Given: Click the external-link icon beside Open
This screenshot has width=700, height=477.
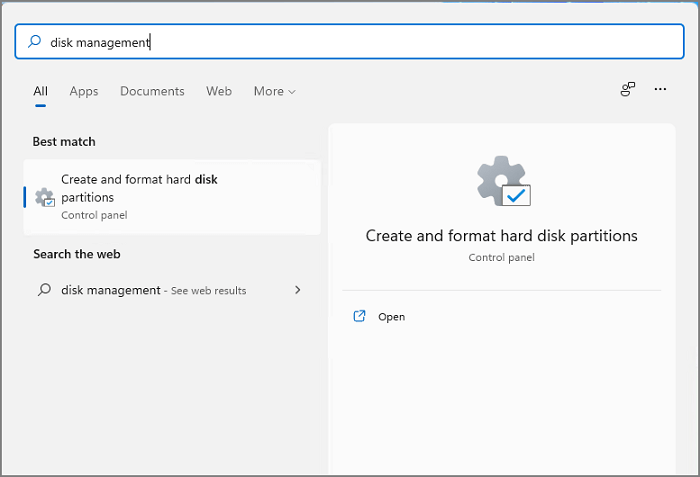Looking at the screenshot, I should coord(360,317).
